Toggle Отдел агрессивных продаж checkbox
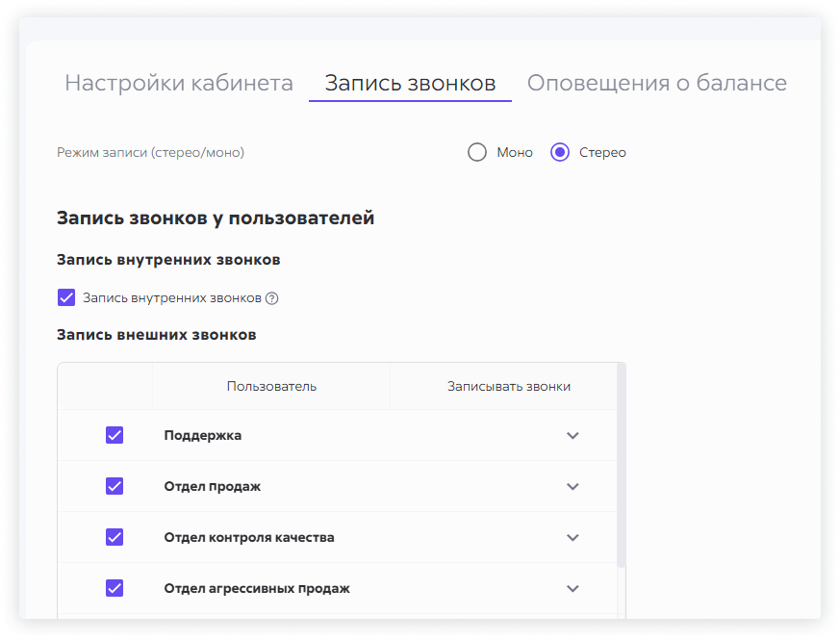840x640 pixels. 115,588
